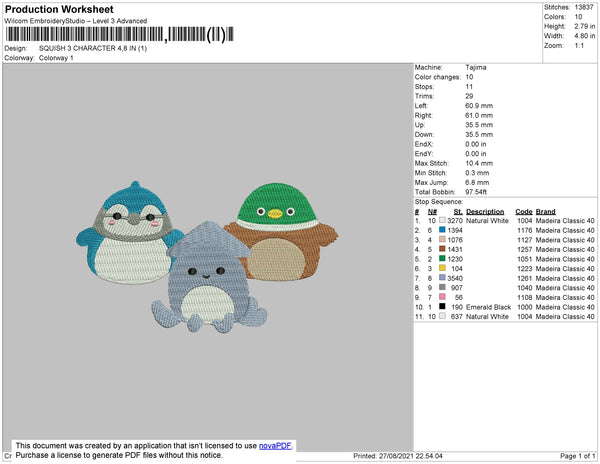Click the Brand column header
The image size is (600, 464).
(545, 212)
